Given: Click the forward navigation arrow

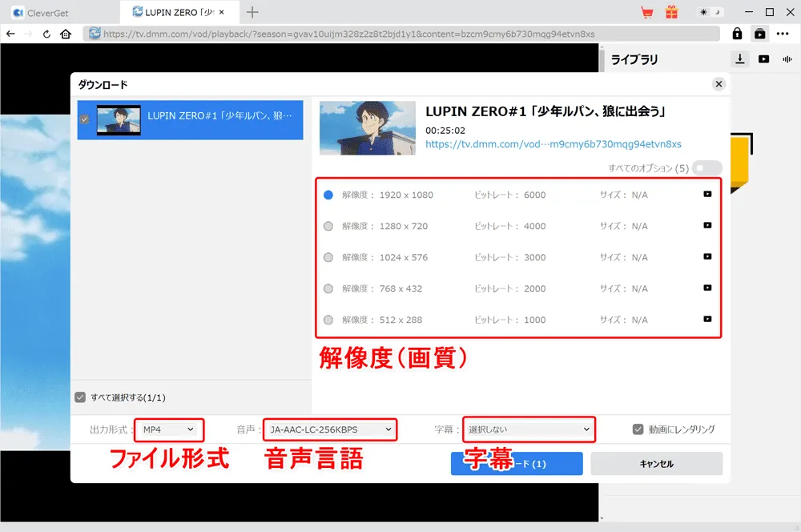Looking at the screenshot, I should 29,34.
